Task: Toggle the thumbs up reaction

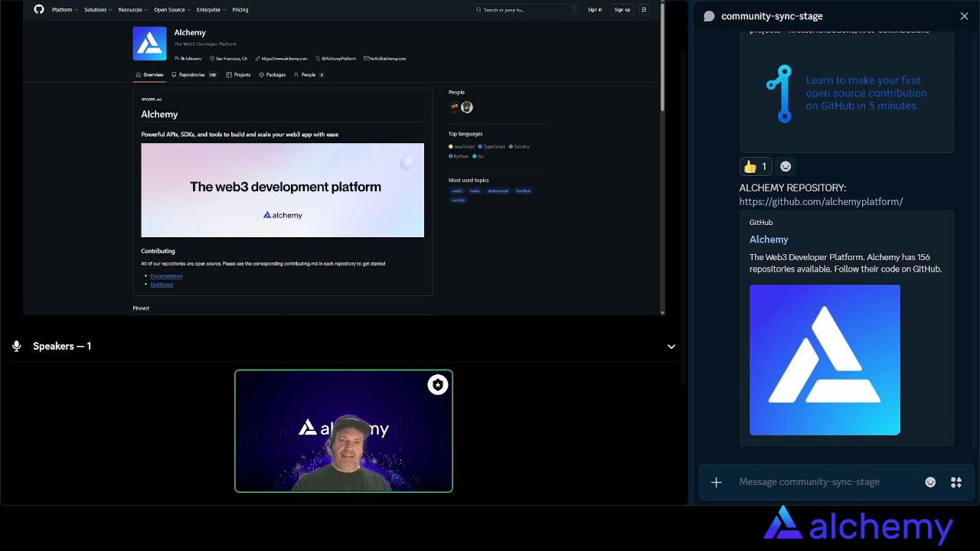Action: (x=755, y=166)
